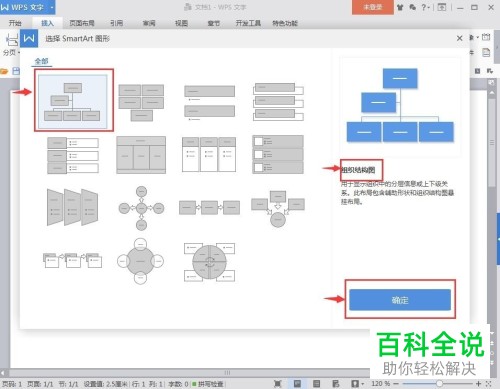500x389 pixels.
Task: Click the 确定 confirm button
Action: [400, 300]
